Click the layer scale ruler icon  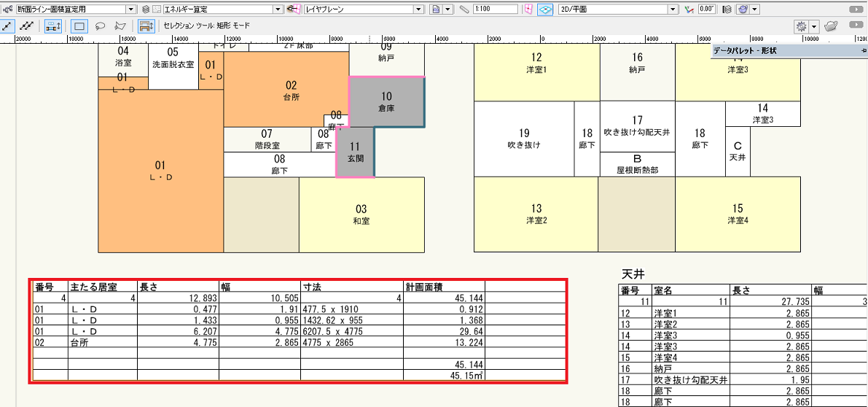point(464,9)
